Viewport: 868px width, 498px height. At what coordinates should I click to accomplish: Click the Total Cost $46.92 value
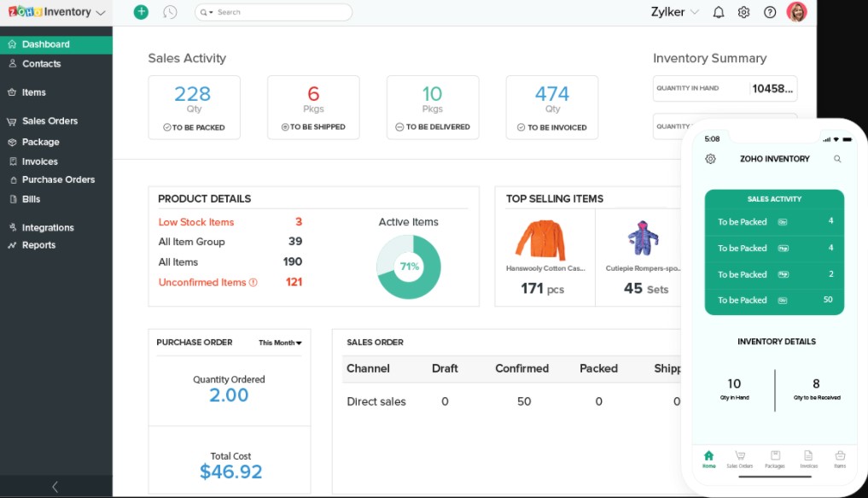(x=230, y=472)
